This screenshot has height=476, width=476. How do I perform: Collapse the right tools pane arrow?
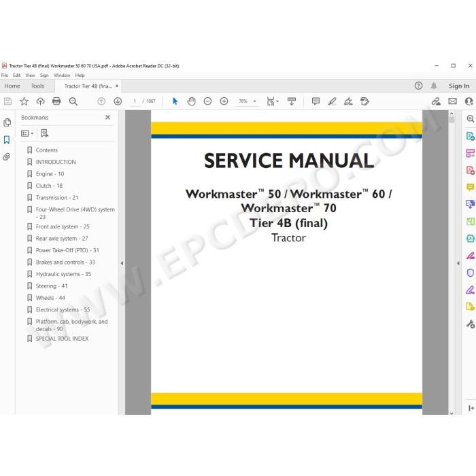pos(458,263)
